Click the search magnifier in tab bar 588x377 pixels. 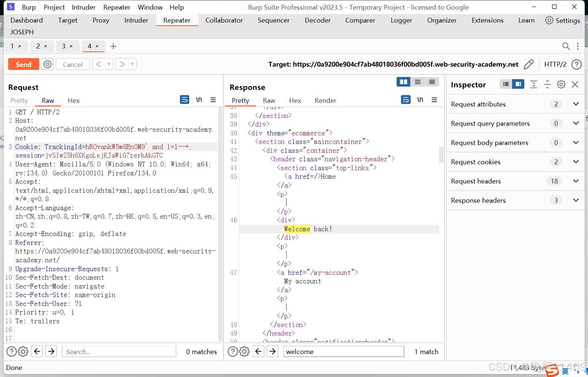[566, 46]
